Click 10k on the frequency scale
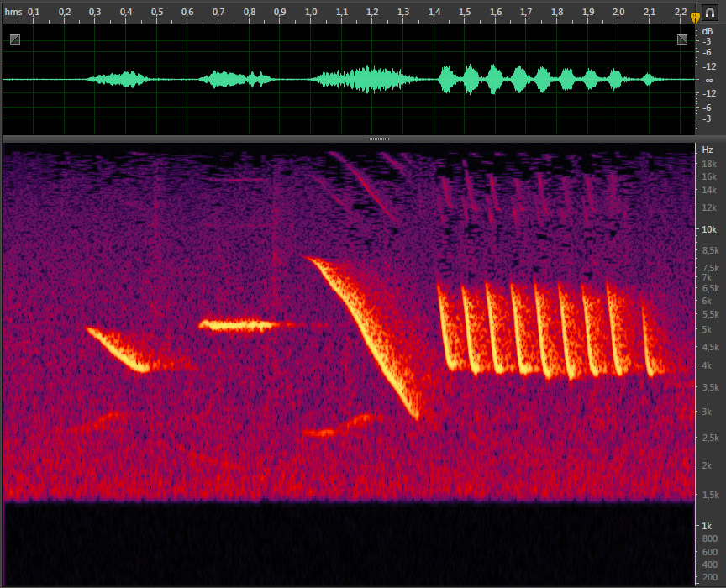 click(709, 229)
